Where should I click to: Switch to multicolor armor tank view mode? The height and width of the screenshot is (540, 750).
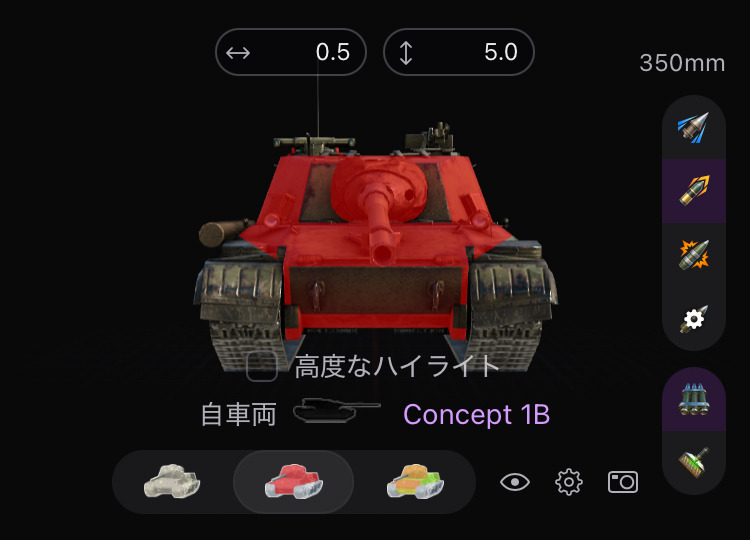click(415, 482)
